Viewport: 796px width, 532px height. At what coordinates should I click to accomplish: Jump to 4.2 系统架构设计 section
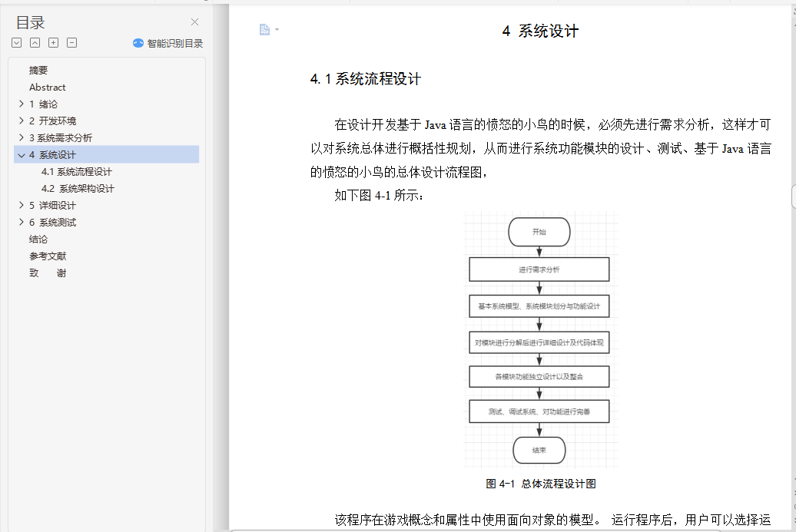coord(78,188)
